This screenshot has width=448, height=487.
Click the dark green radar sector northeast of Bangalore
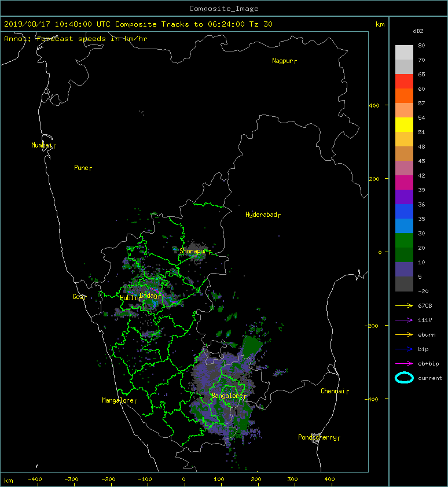pos(251,346)
